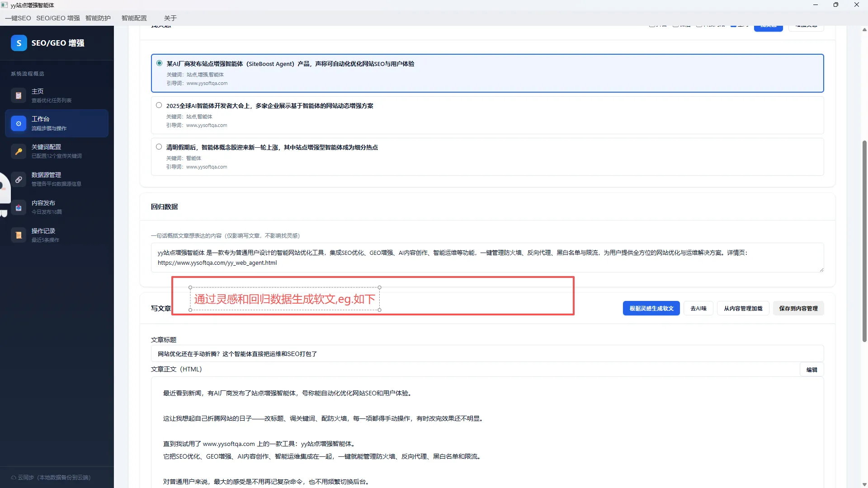This screenshot has height=488, width=868.
Task: Click the blue S logo in sidebar header
Action: (19, 43)
